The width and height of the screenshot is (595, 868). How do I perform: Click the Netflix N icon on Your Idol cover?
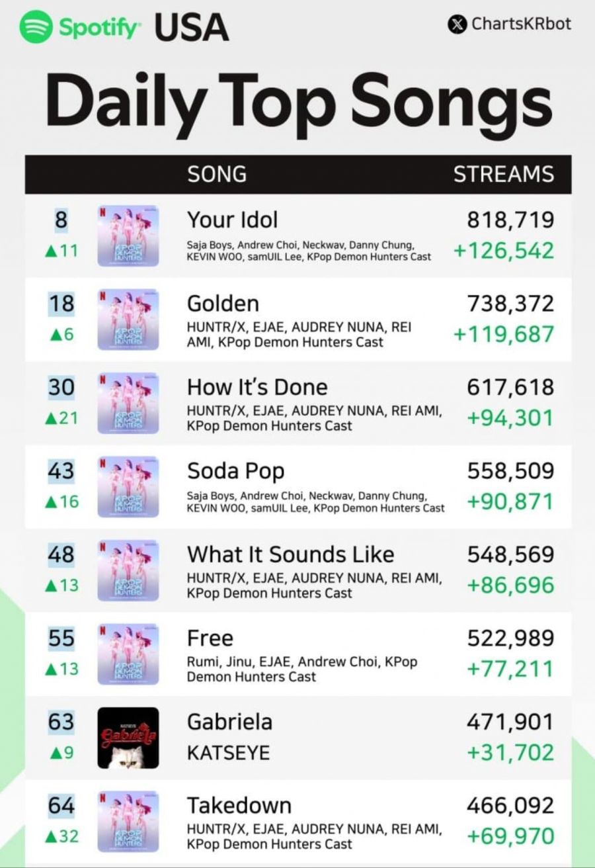[x=102, y=213]
